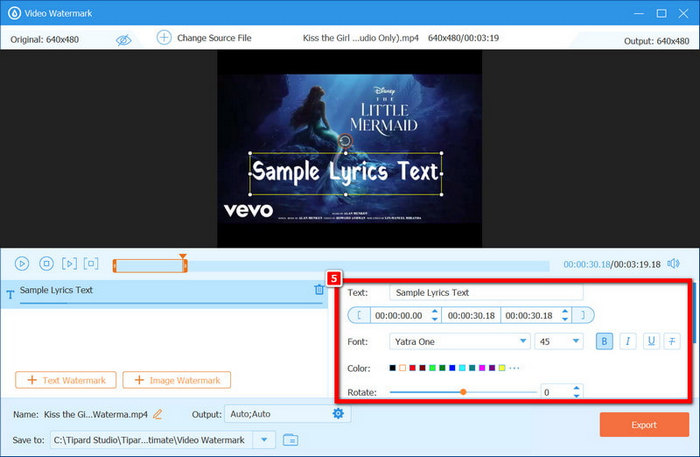Pick the magenta color swatch
The height and width of the screenshot is (457, 700).
point(482,368)
